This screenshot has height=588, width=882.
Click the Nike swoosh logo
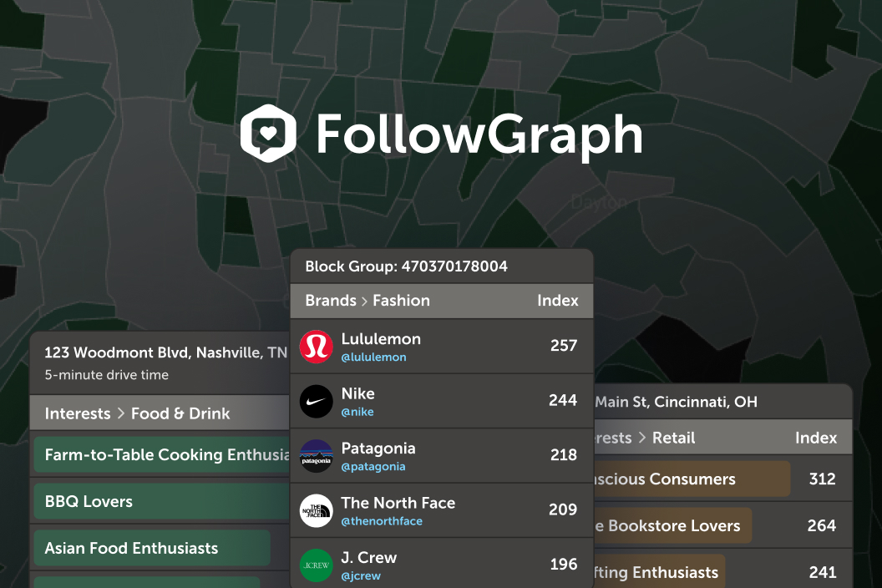[316, 401]
